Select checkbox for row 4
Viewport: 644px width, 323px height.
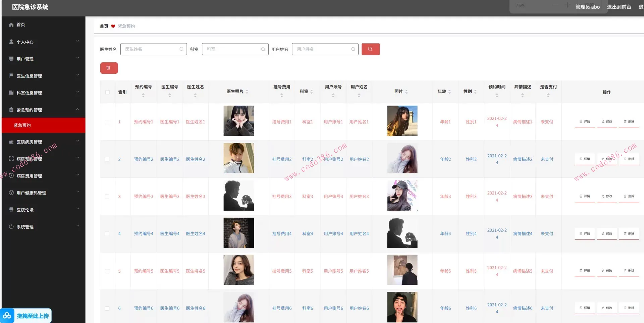[x=107, y=234]
